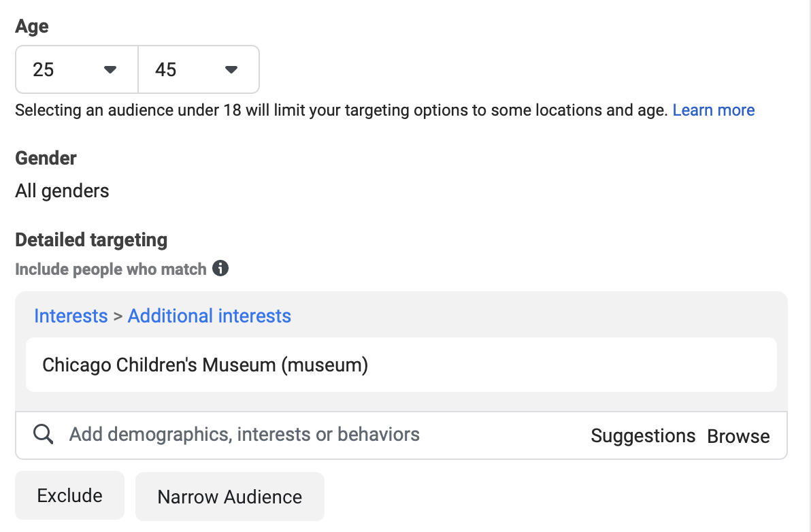The image size is (811, 532).
Task: Open the Additional interests breadcrumb link
Action: [210, 316]
